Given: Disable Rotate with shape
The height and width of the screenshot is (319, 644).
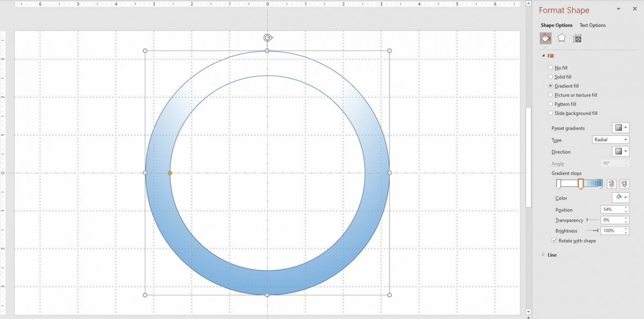Looking at the screenshot, I should pyautogui.click(x=555, y=240).
